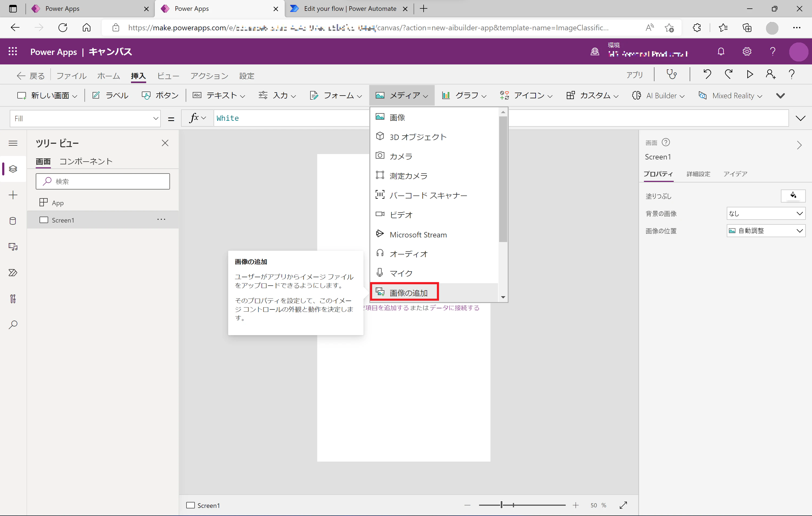
Task: Expand the properties pane chevron arrow
Action: click(799, 145)
